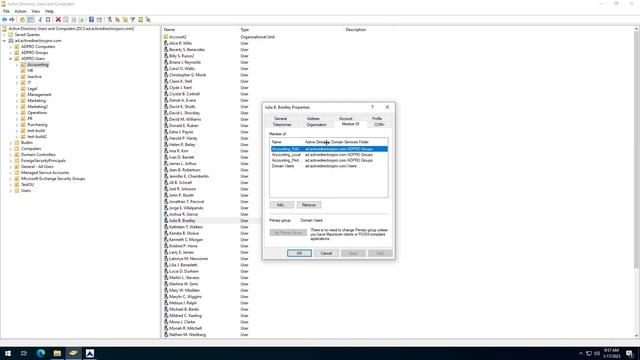640x360 pixels.
Task: Click the Find Objects toolbar icon
Action: 140,20
